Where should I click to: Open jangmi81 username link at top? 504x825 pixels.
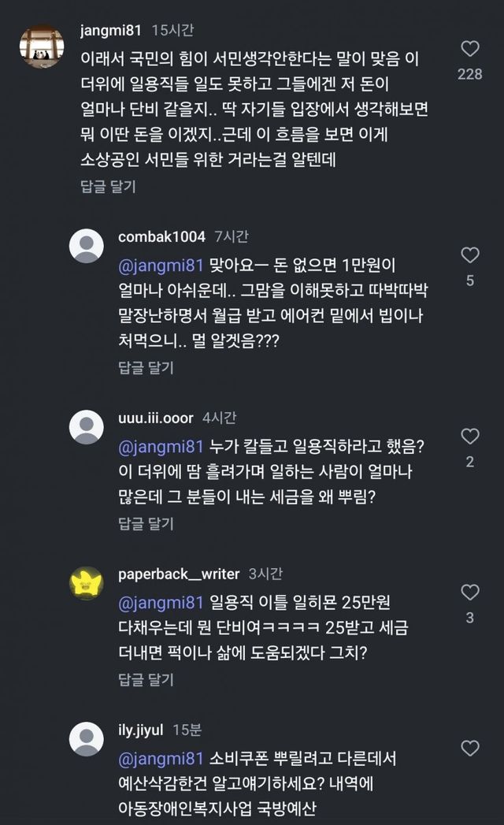[110, 31]
